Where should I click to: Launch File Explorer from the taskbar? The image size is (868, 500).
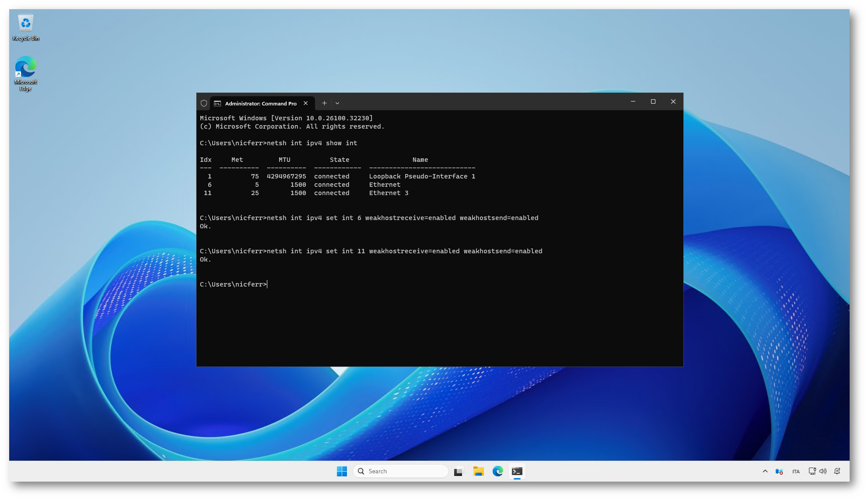pyautogui.click(x=478, y=471)
